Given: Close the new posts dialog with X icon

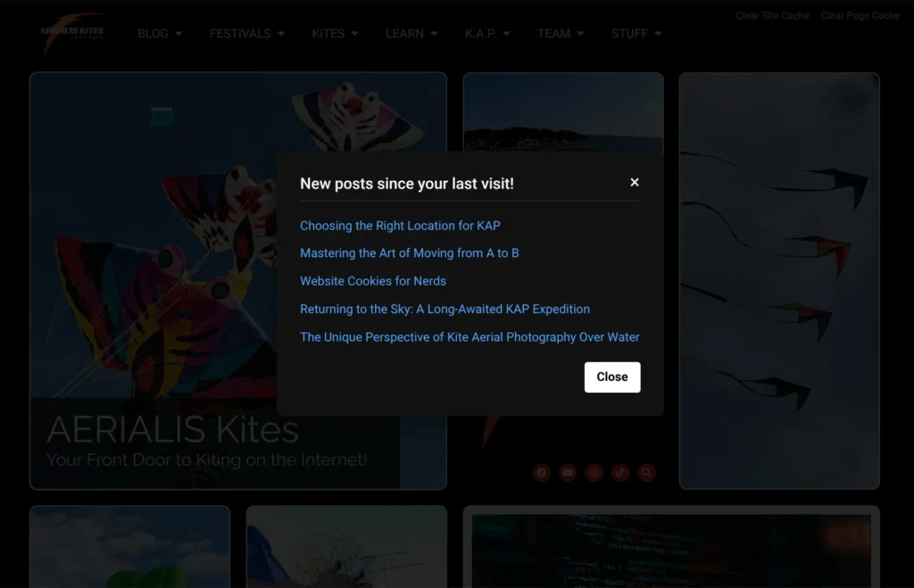Looking at the screenshot, I should pyautogui.click(x=635, y=182).
